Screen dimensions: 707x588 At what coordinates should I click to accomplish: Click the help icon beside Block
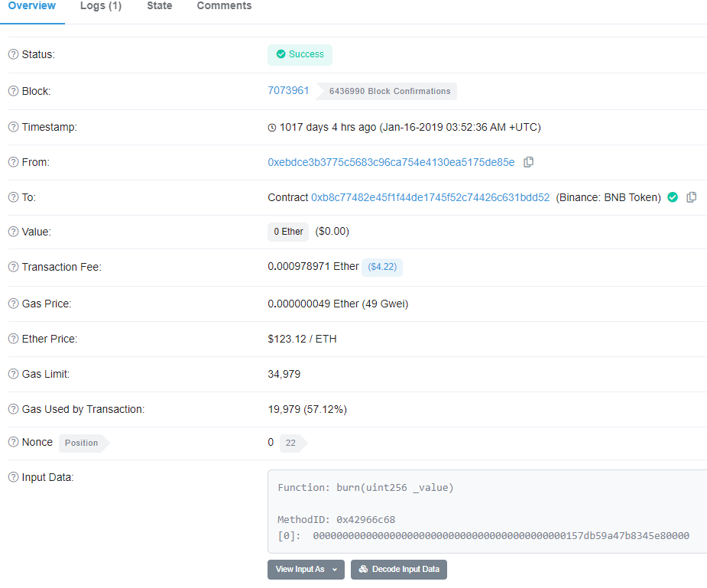13,91
